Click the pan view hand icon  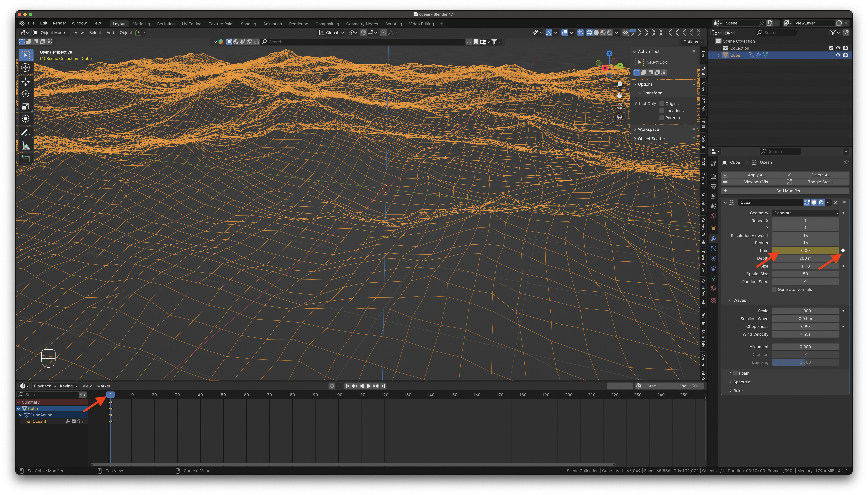pyautogui.click(x=620, y=95)
